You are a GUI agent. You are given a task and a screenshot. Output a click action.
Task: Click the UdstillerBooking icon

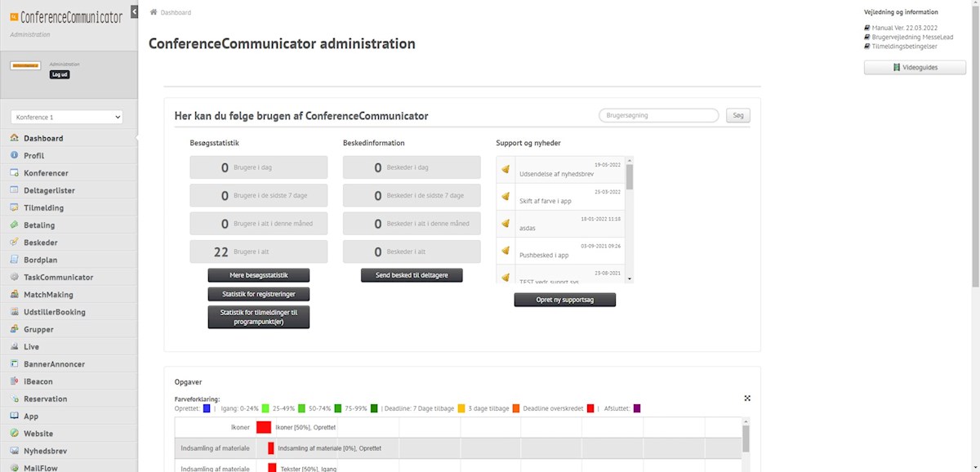(15, 312)
